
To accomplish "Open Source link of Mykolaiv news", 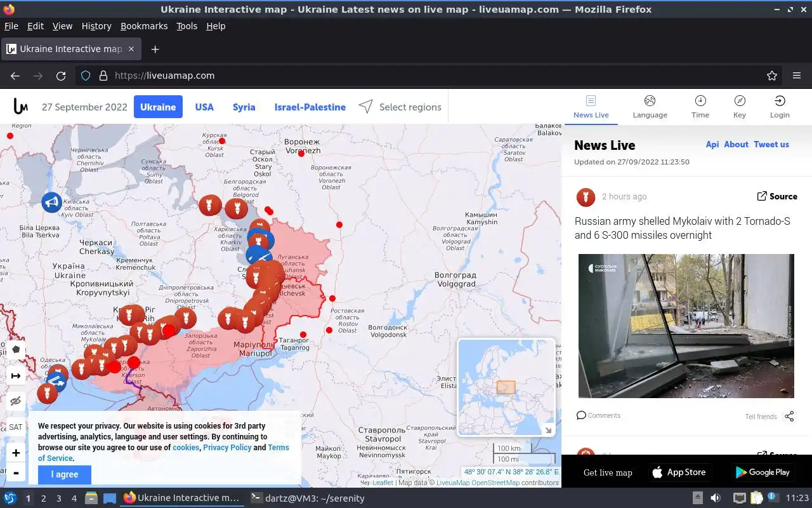I will pyautogui.click(x=777, y=196).
